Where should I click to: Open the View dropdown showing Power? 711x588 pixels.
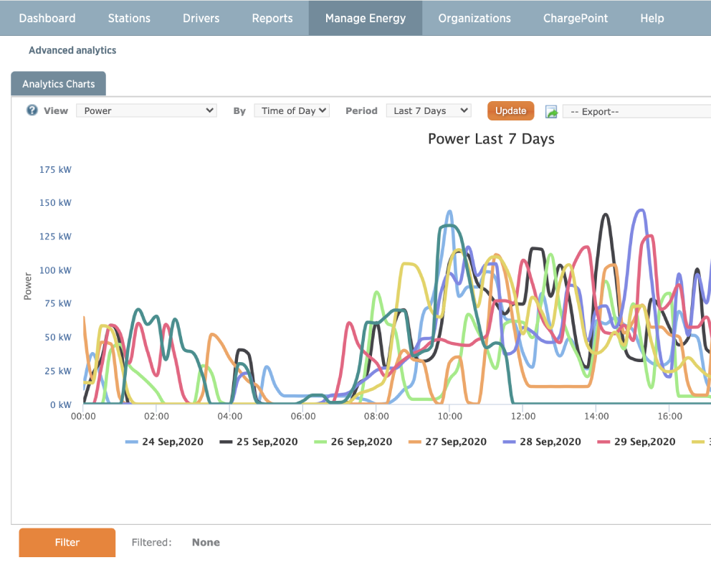(x=148, y=110)
